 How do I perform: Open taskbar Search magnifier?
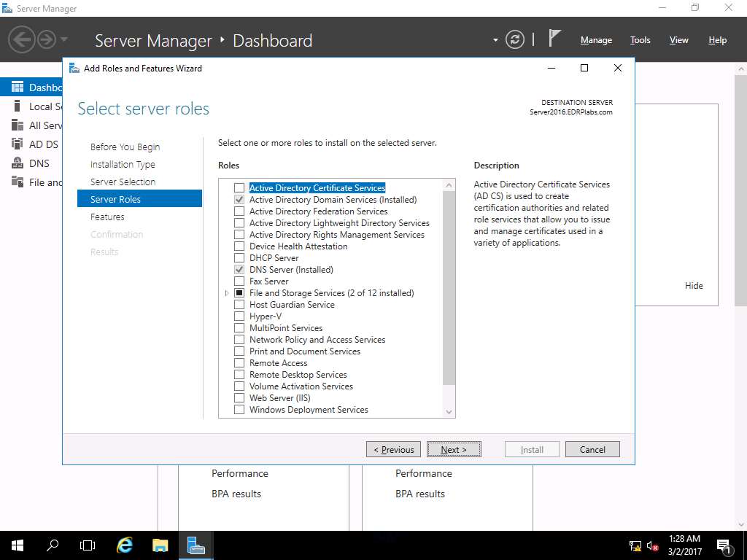[53, 545]
